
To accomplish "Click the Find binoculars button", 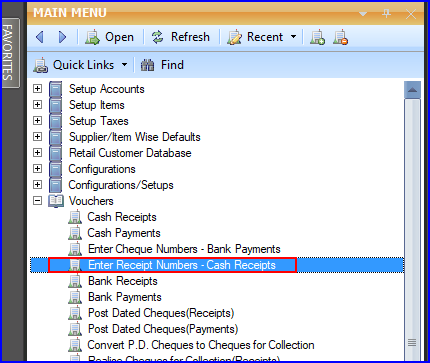I will [162, 65].
